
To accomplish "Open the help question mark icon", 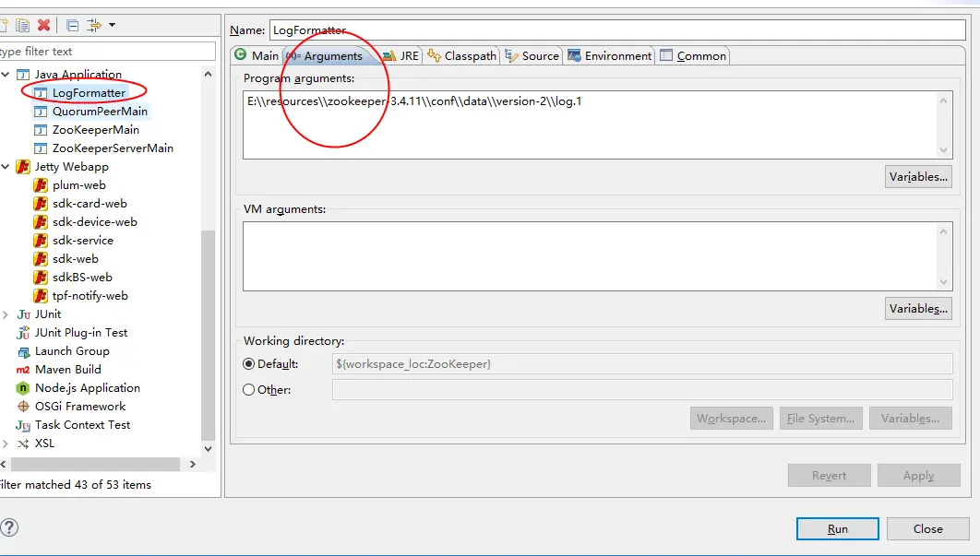I will 8,527.
